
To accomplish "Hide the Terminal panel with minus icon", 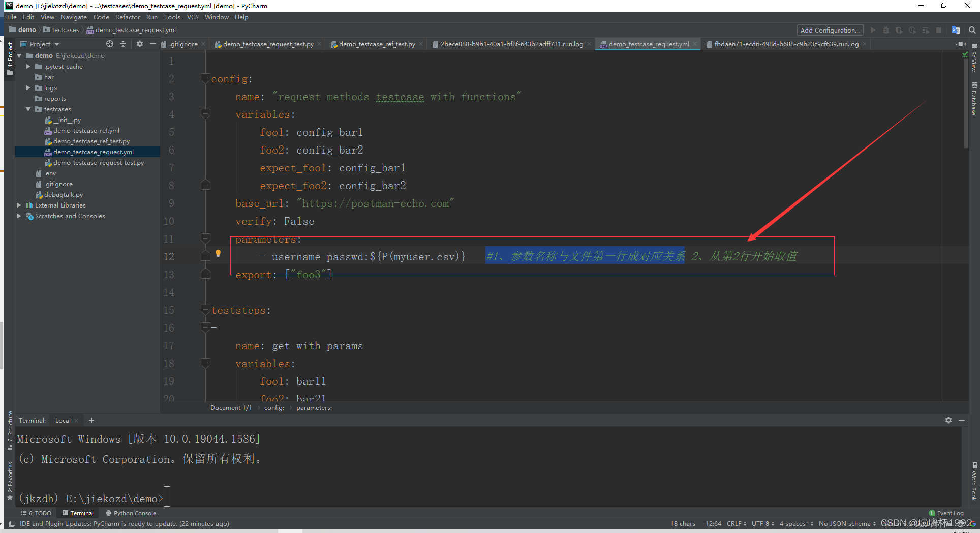I will click(x=962, y=420).
